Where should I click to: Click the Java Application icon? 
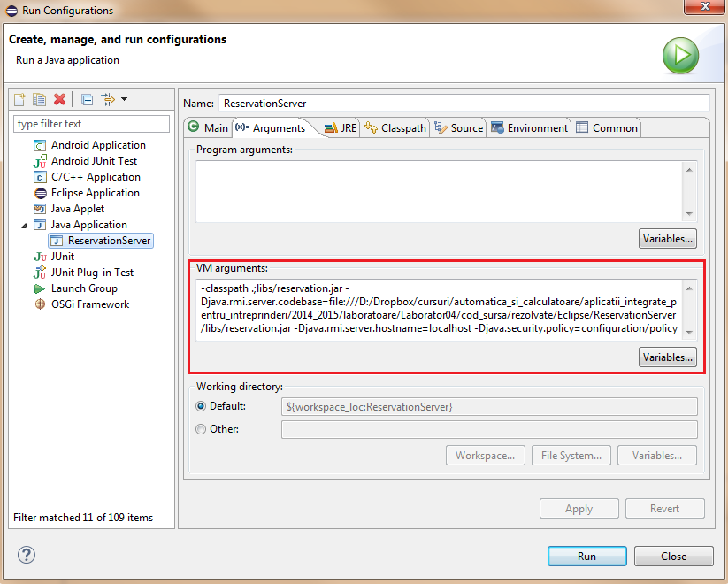pos(40,225)
